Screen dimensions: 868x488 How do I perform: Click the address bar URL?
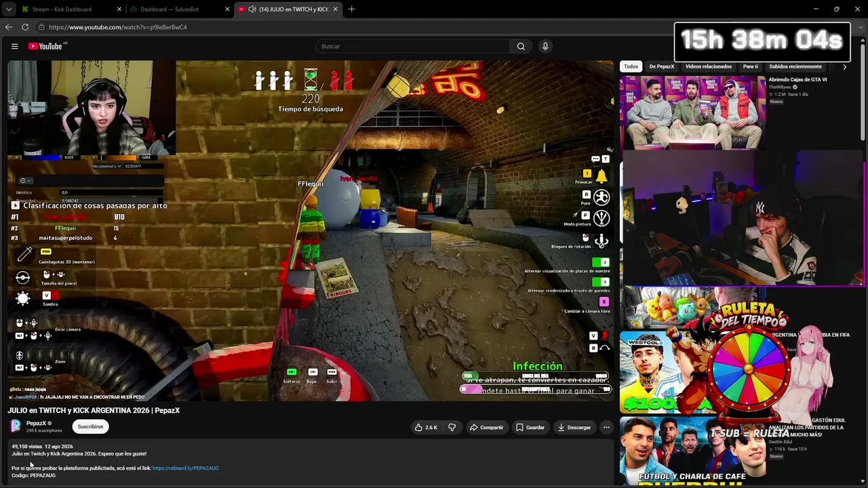[118, 27]
